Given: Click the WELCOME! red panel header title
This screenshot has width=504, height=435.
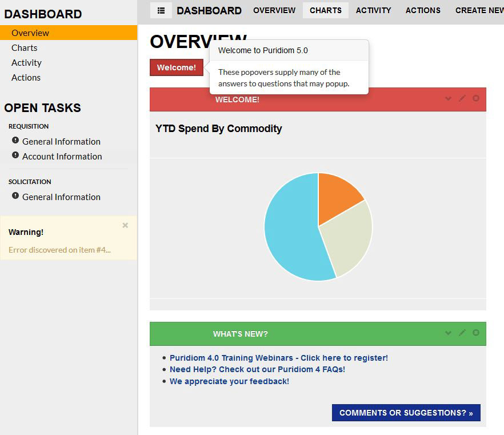Looking at the screenshot, I should [x=237, y=99].
